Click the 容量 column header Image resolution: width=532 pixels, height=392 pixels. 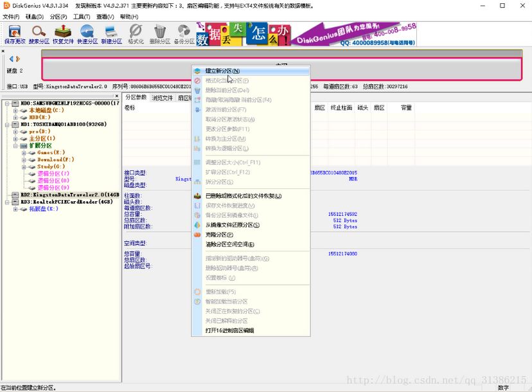click(x=406, y=107)
